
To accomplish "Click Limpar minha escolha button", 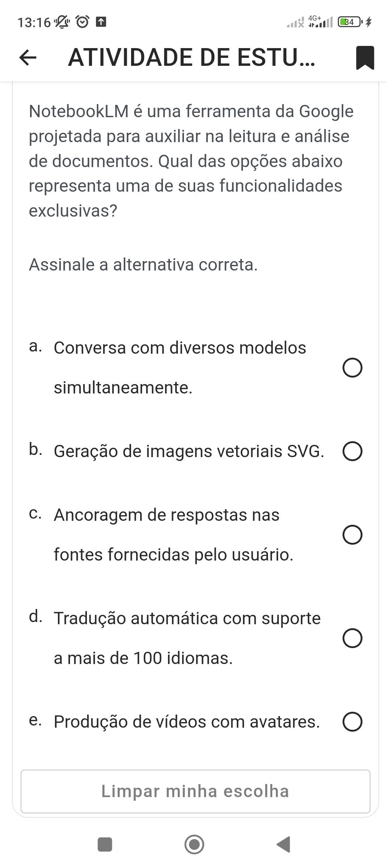I will pos(196,791).
